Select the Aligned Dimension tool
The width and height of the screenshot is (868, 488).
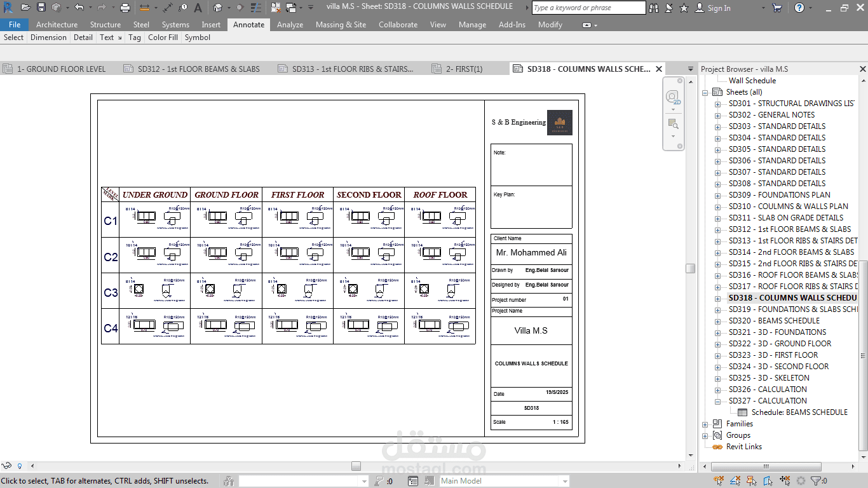[168, 8]
